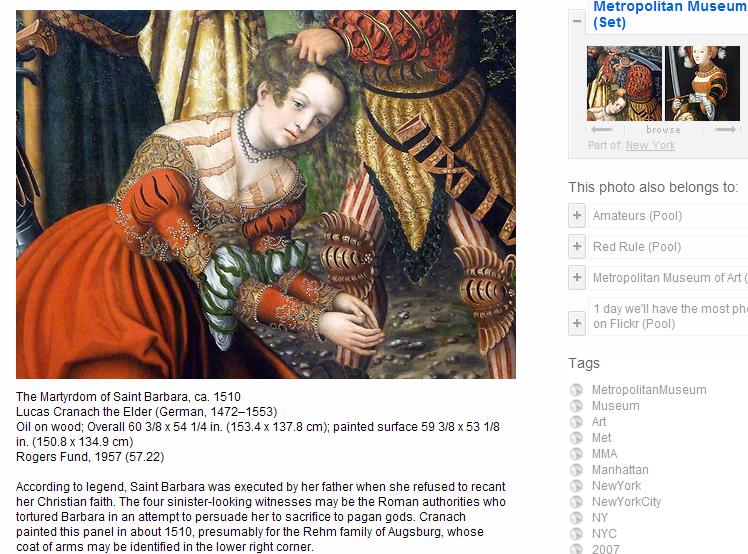Click the main Saint Barbara painting photo

coord(266,194)
